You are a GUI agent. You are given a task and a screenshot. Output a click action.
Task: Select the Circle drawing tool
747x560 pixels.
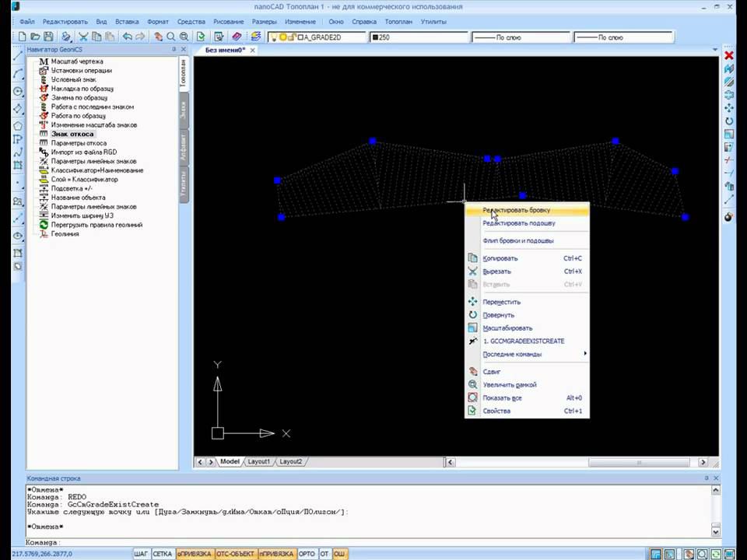(17, 91)
